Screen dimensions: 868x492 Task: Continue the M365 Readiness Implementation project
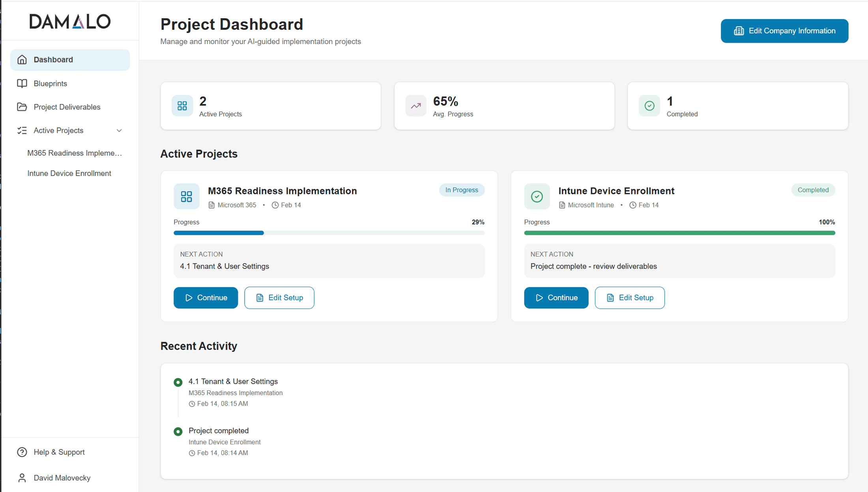[x=206, y=298]
